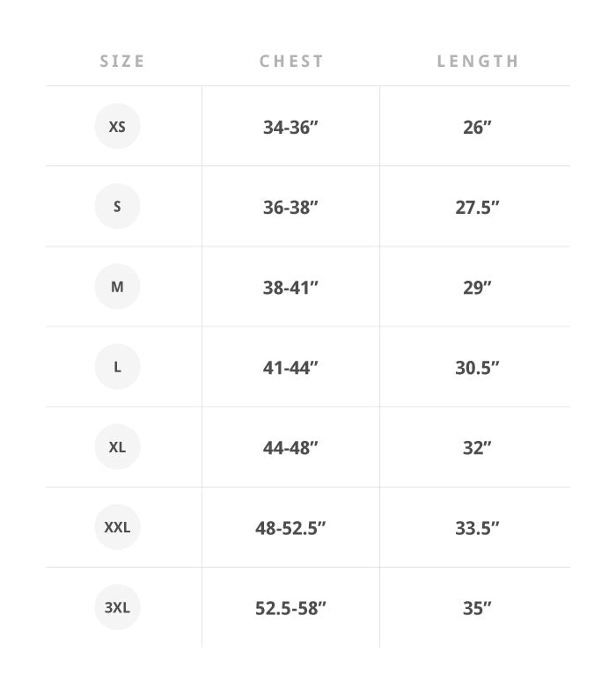
Task: Select the 35″ length cell
Action: tap(477, 608)
